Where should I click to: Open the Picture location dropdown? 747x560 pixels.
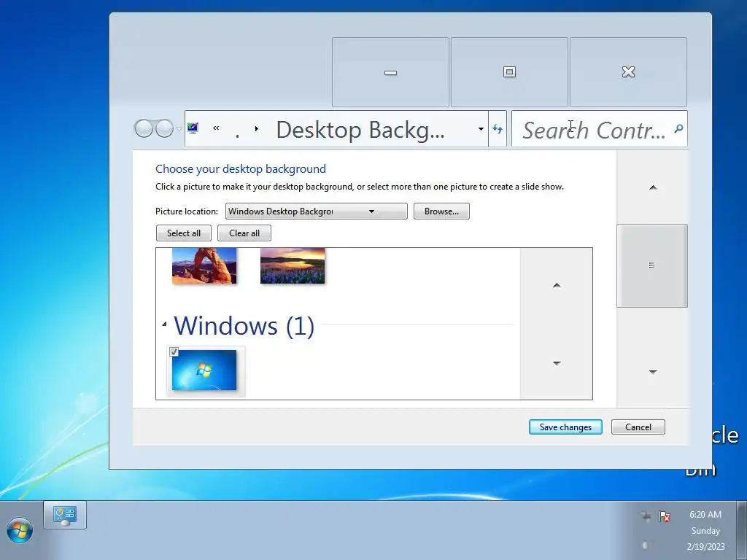coord(317,211)
